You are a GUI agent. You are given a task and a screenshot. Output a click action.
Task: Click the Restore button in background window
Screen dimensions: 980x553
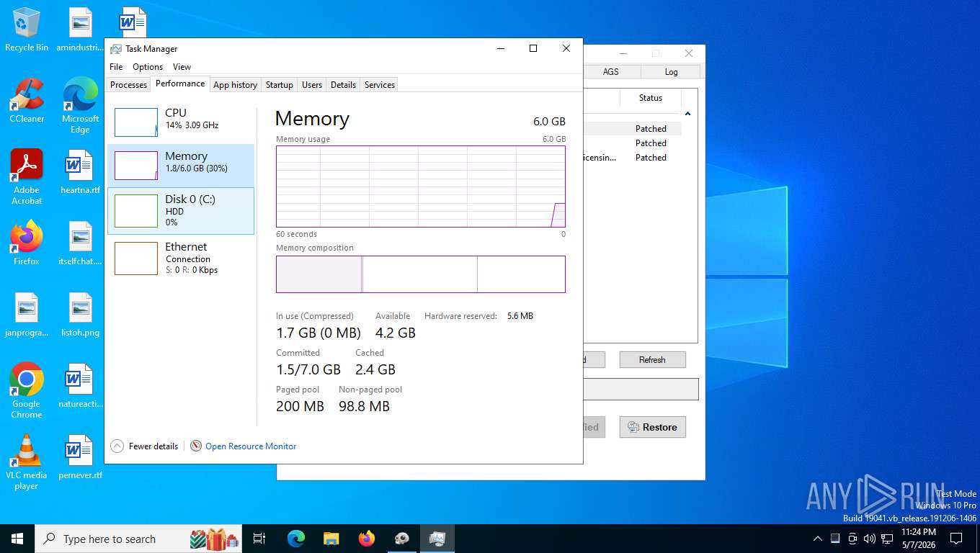coord(652,427)
